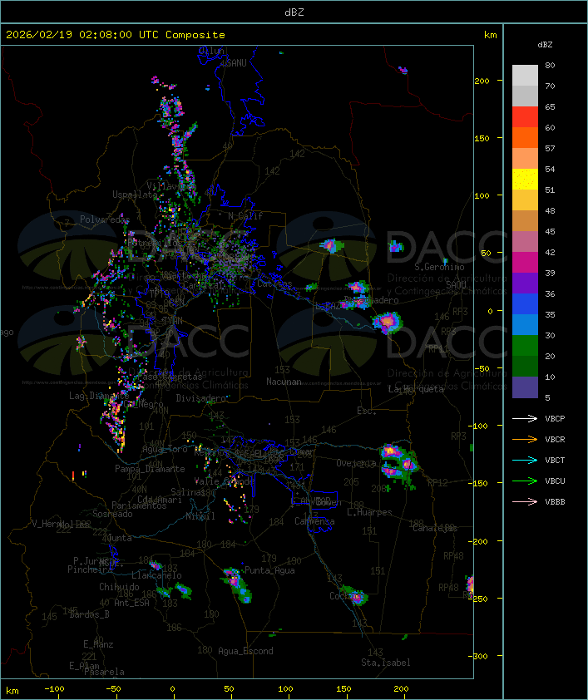This screenshot has width=588, height=700.
Task: Click the '-100' tick on the horizontal axis
Action: pos(54,689)
